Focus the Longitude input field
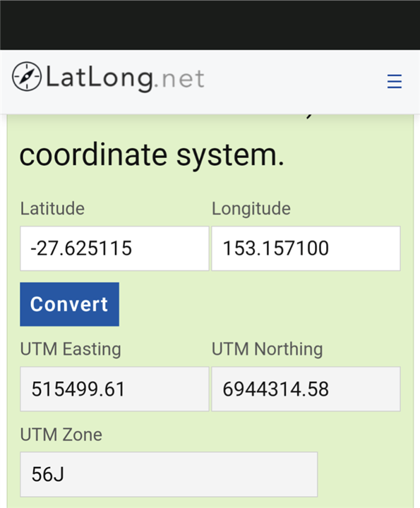The width and height of the screenshot is (420, 508). pos(306,248)
